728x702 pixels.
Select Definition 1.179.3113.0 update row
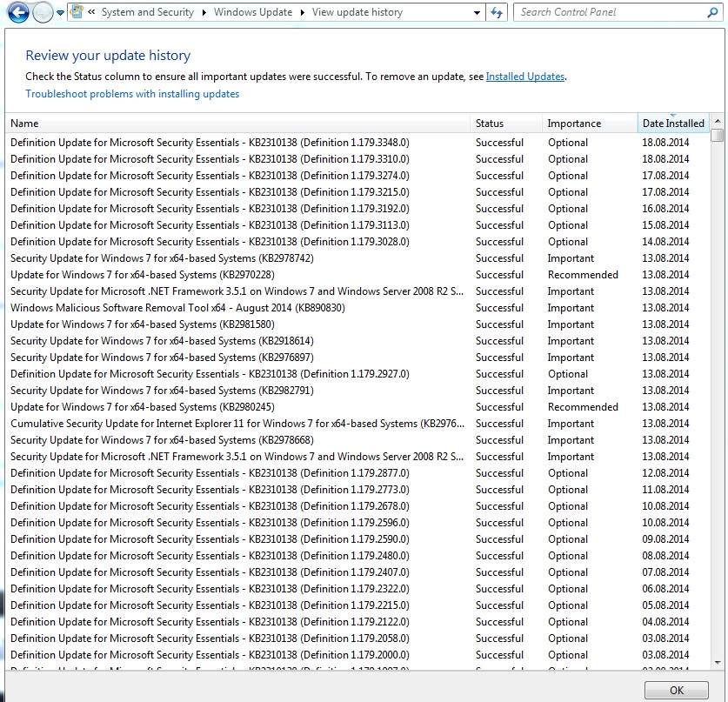[x=357, y=225]
